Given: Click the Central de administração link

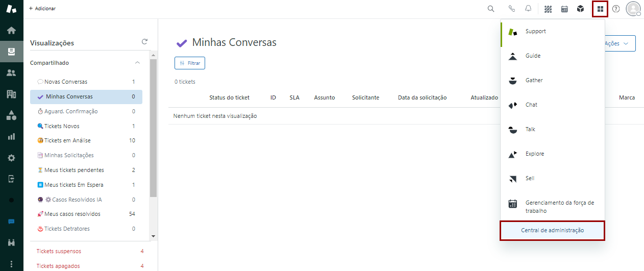Looking at the screenshot, I should [552, 231].
